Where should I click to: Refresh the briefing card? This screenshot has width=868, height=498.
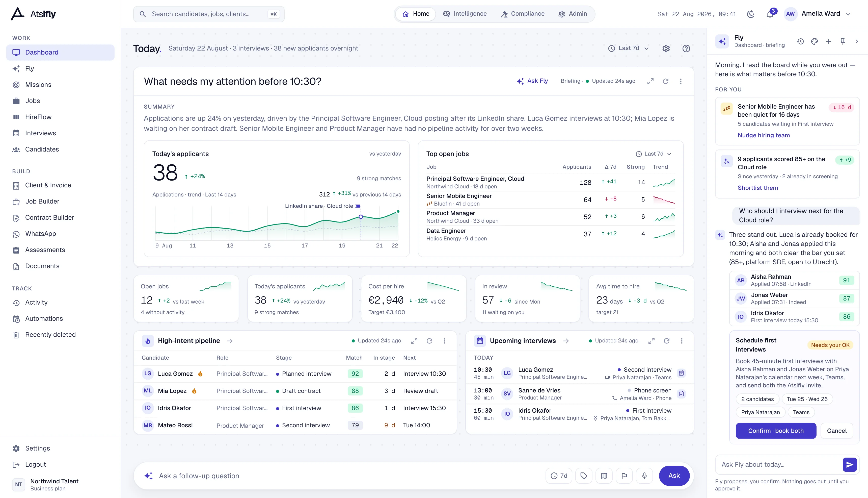coord(666,81)
